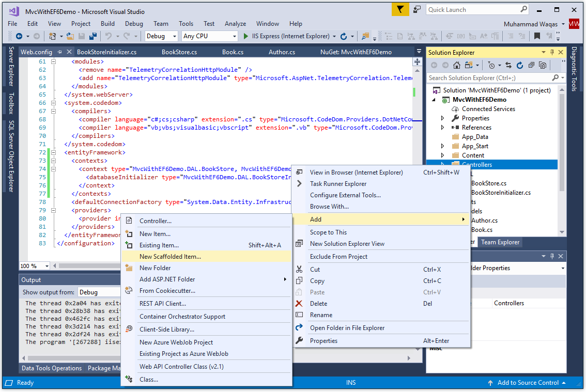Click the bookmark icon in toolbar
Image resolution: width=586 pixels, height=392 pixels.
[537, 36]
